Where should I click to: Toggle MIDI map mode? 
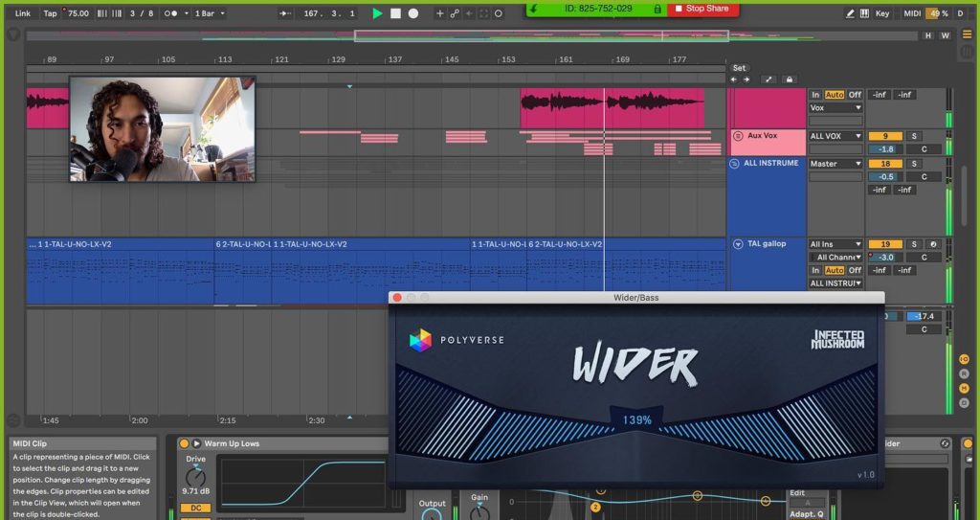pyautogui.click(x=912, y=13)
